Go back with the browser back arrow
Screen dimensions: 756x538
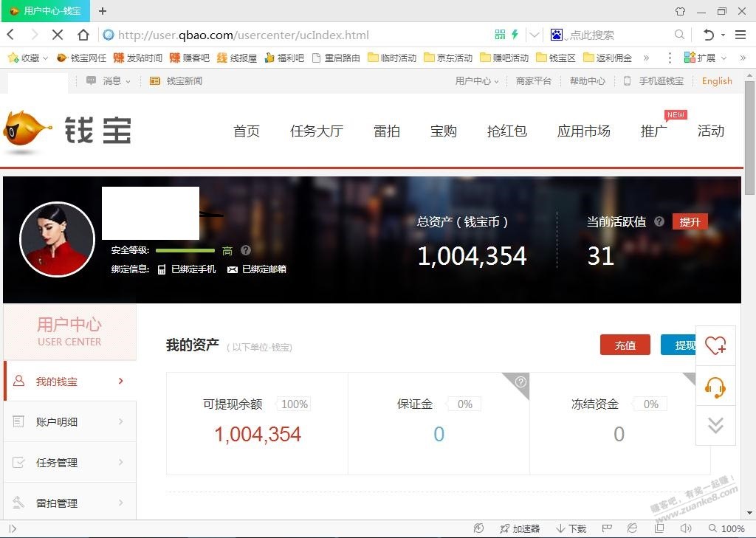(x=11, y=35)
